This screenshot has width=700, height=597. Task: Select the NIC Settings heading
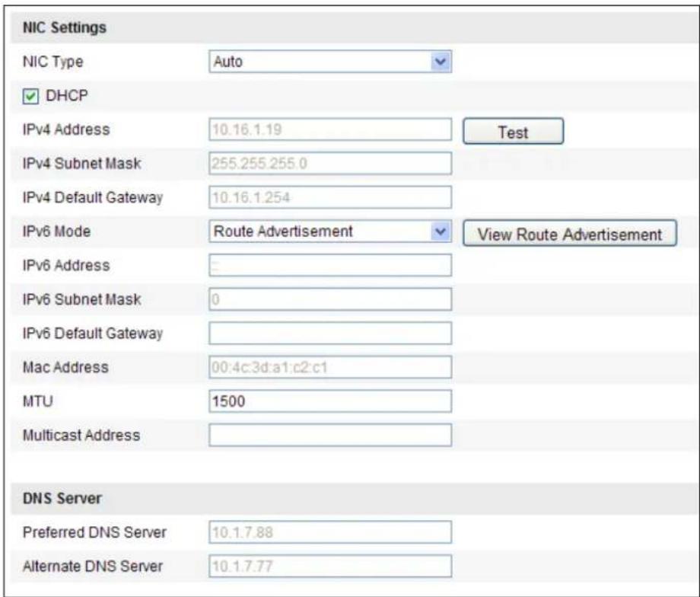(x=65, y=27)
